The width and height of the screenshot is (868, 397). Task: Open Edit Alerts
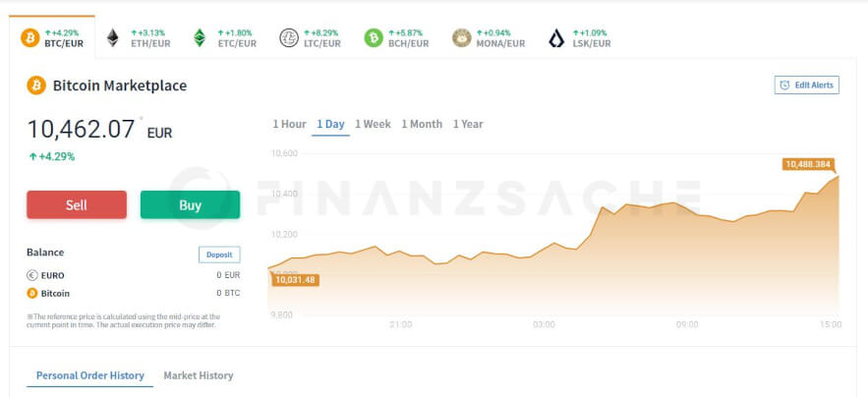(x=806, y=85)
